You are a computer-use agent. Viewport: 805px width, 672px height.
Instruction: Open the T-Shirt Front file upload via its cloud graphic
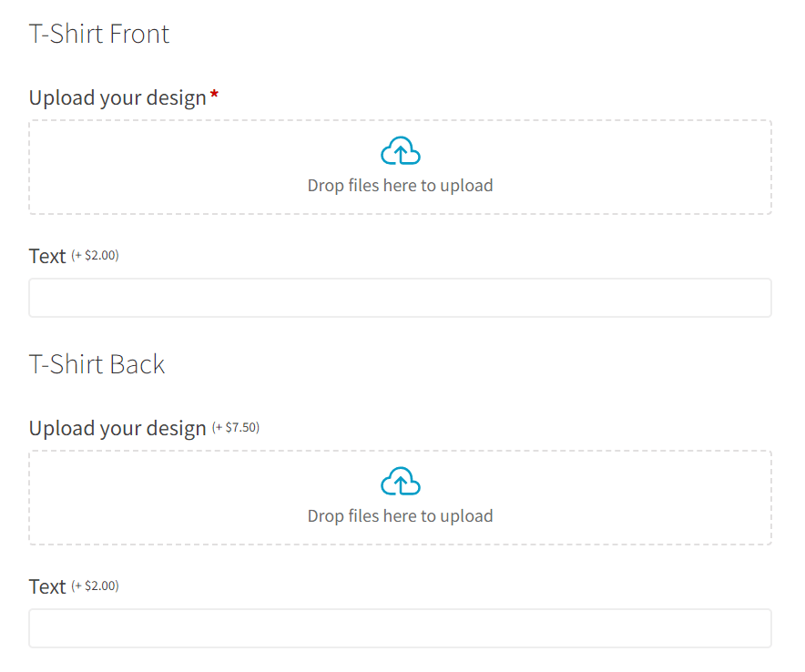pos(401,150)
